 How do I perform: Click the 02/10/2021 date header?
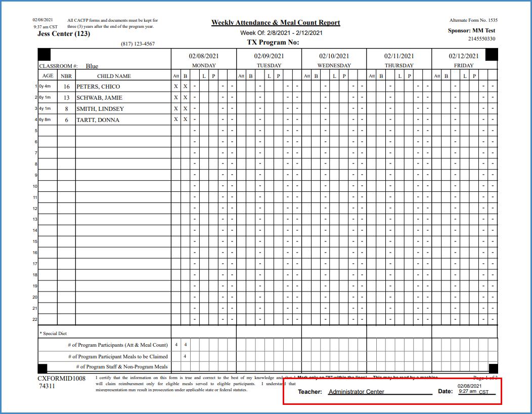[x=334, y=56]
